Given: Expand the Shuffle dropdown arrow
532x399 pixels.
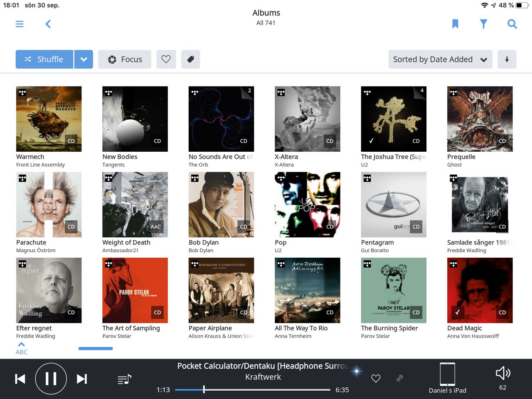Looking at the screenshot, I should coord(84,59).
